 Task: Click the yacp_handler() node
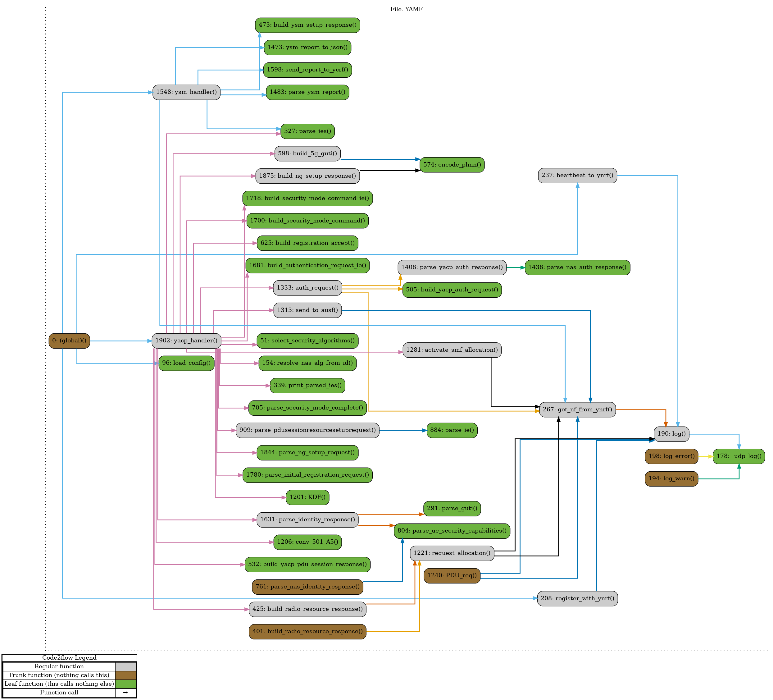pyautogui.click(x=186, y=341)
